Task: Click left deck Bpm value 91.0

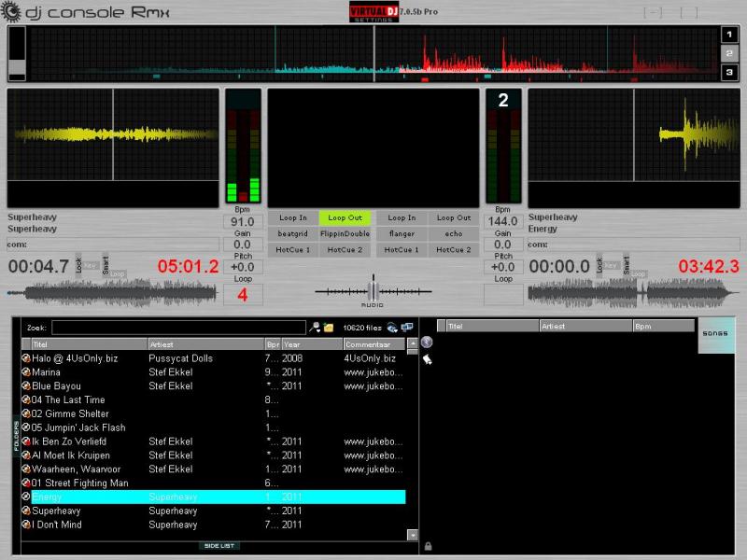Action: (x=243, y=221)
